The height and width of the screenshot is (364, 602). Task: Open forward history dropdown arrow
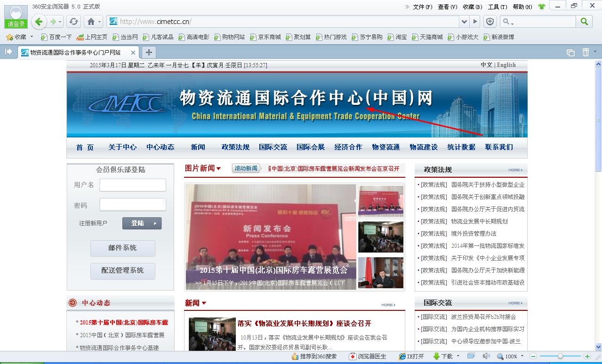click(x=60, y=22)
